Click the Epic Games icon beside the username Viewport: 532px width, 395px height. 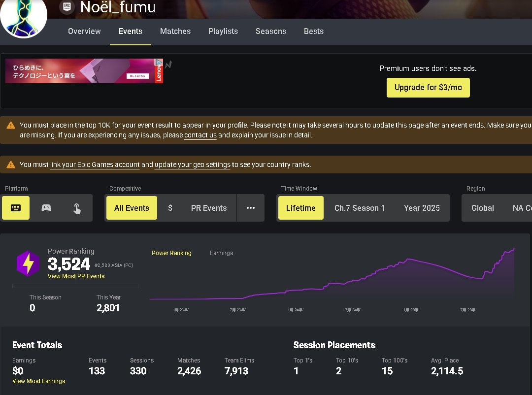[x=67, y=7]
